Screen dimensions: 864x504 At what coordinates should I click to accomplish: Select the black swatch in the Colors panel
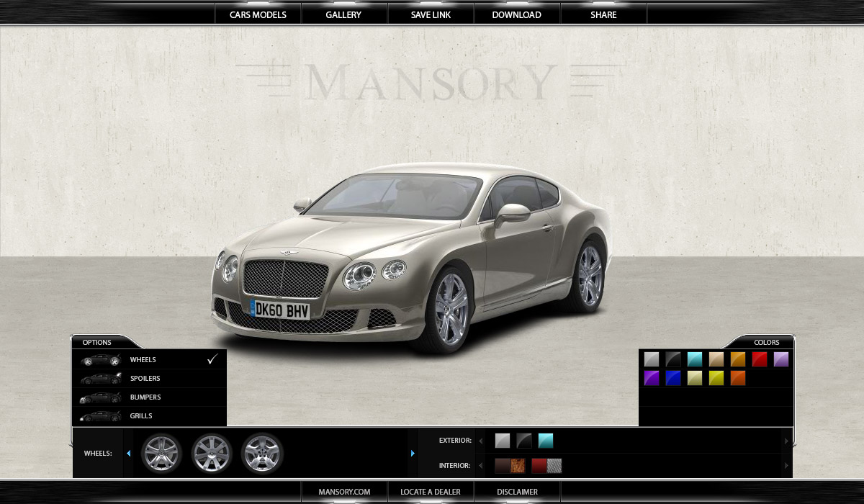click(x=673, y=359)
